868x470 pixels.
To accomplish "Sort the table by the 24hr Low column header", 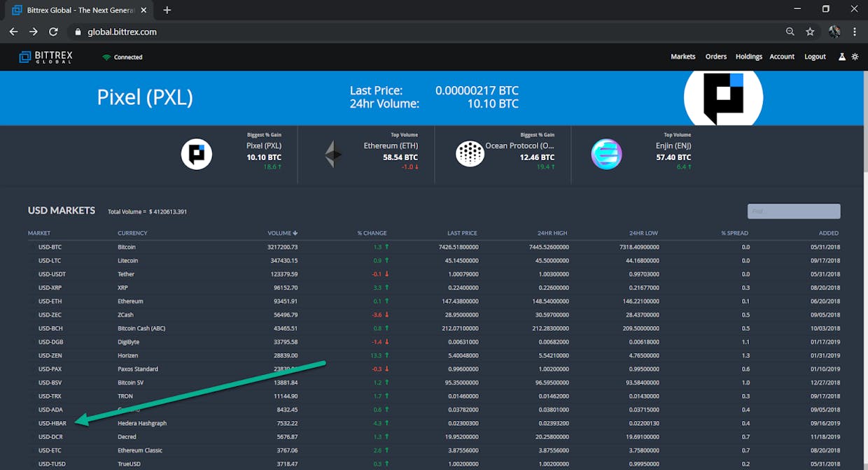I will point(644,233).
